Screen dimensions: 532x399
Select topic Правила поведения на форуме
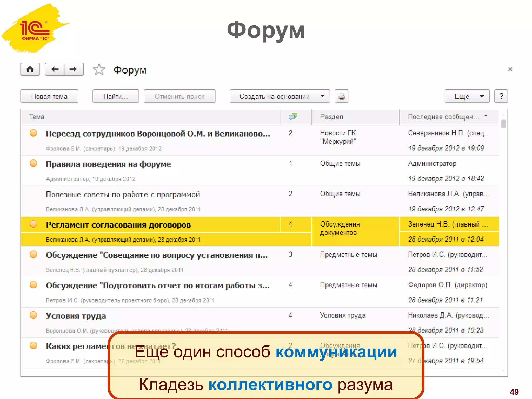(x=108, y=164)
